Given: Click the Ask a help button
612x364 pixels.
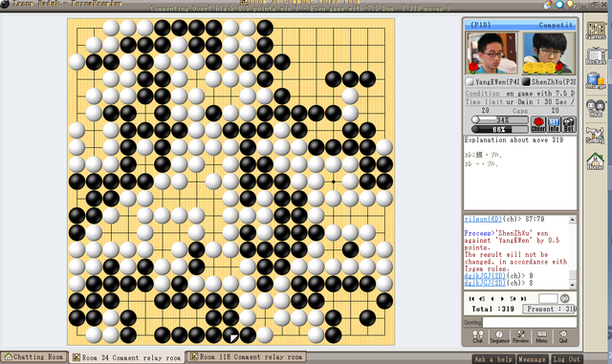Looking at the screenshot, I should [x=493, y=359].
